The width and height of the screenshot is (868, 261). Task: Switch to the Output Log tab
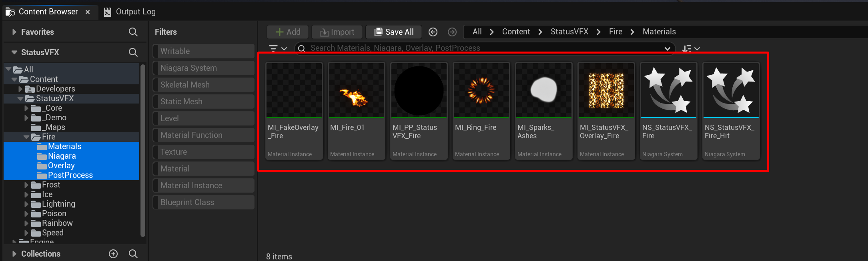point(130,12)
